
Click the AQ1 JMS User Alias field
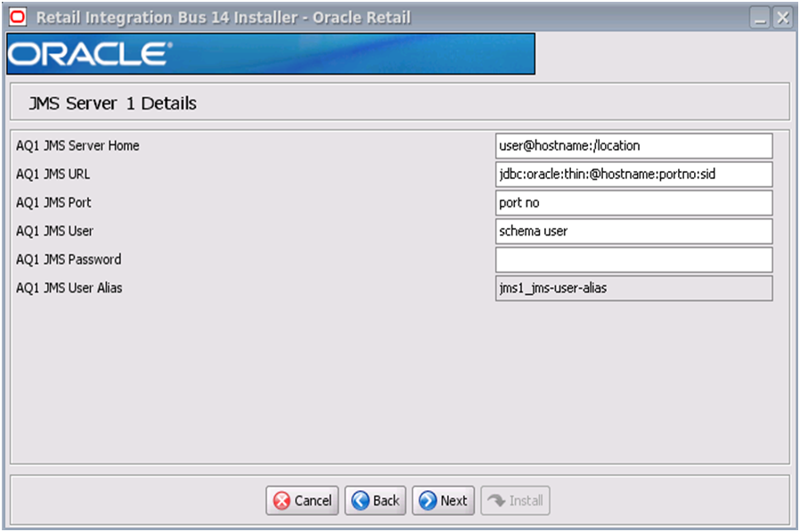pyautogui.click(x=633, y=289)
